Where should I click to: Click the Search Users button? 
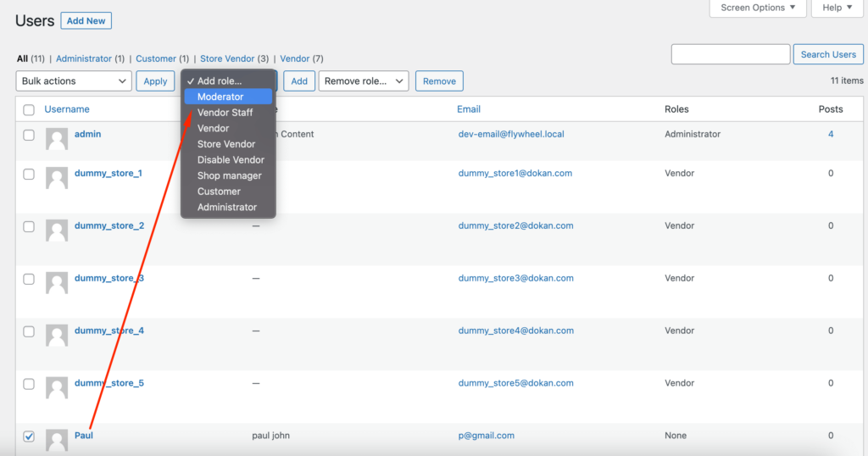[827, 54]
